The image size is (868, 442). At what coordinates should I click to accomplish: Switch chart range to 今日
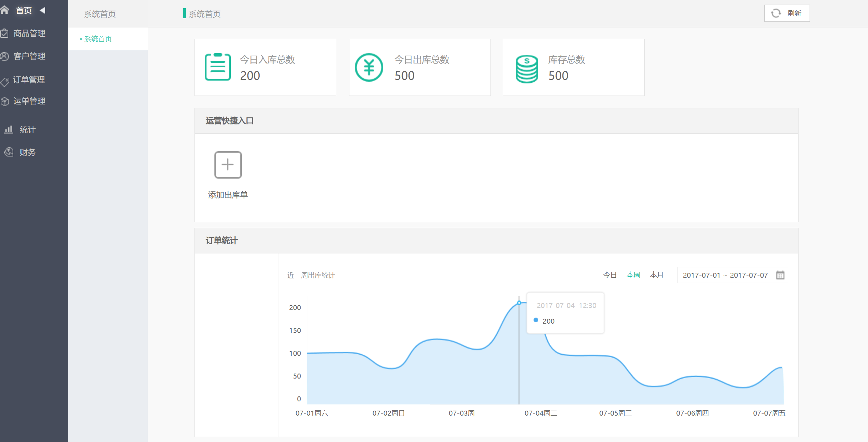pos(610,275)
